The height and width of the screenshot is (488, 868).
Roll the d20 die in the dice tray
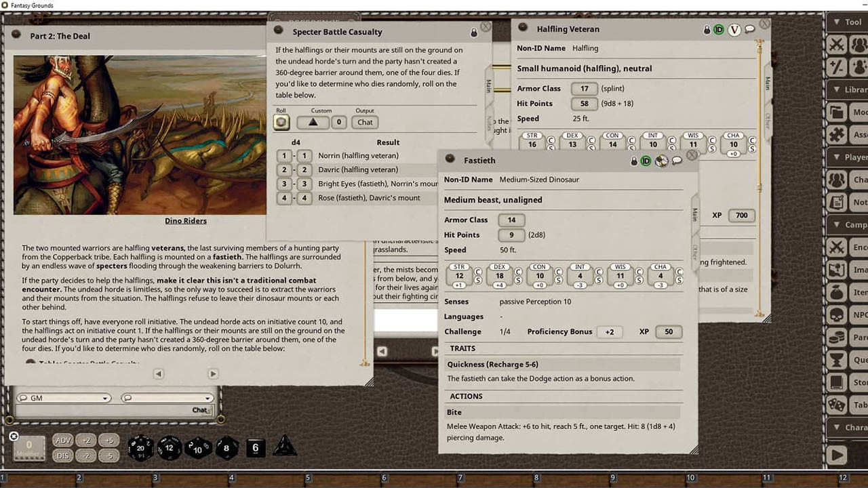[142, 447]
